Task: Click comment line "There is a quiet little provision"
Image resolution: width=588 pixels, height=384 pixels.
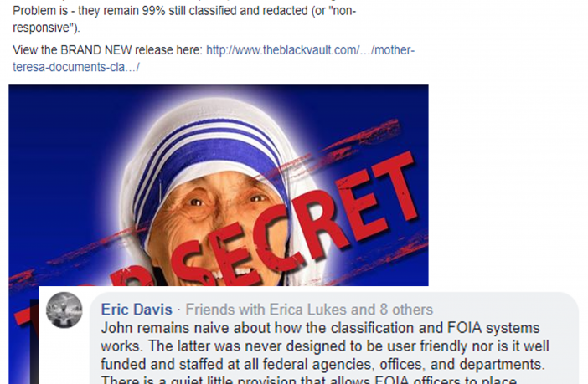Action: (x=309, y=379)
